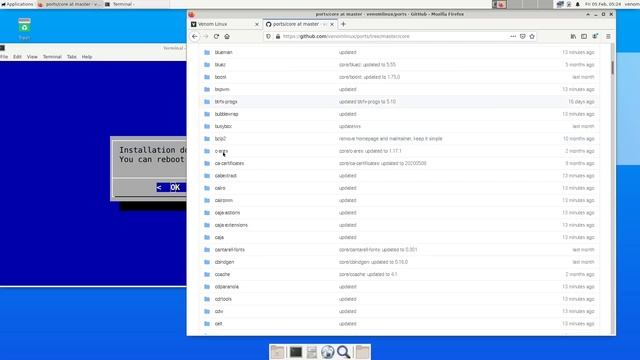Click the Pocket save icon
This screenshot has width=640, height=360.
[x=522, y=36]
